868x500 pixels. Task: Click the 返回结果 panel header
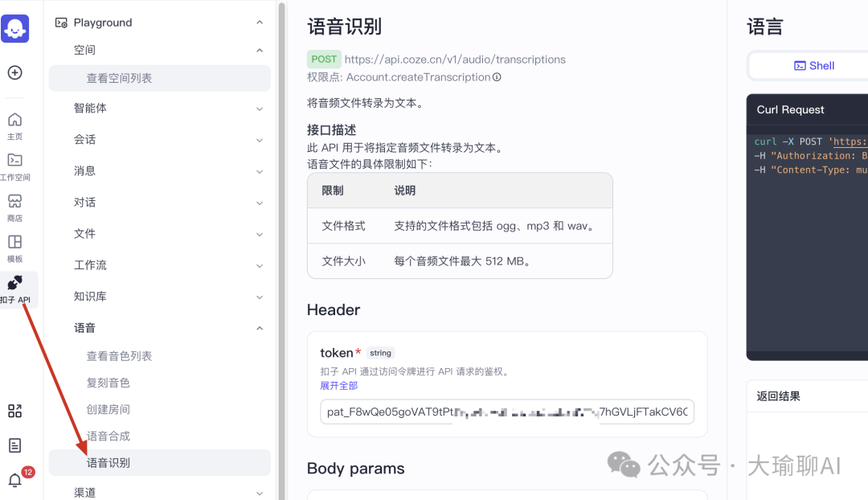[x=778, y=396]
